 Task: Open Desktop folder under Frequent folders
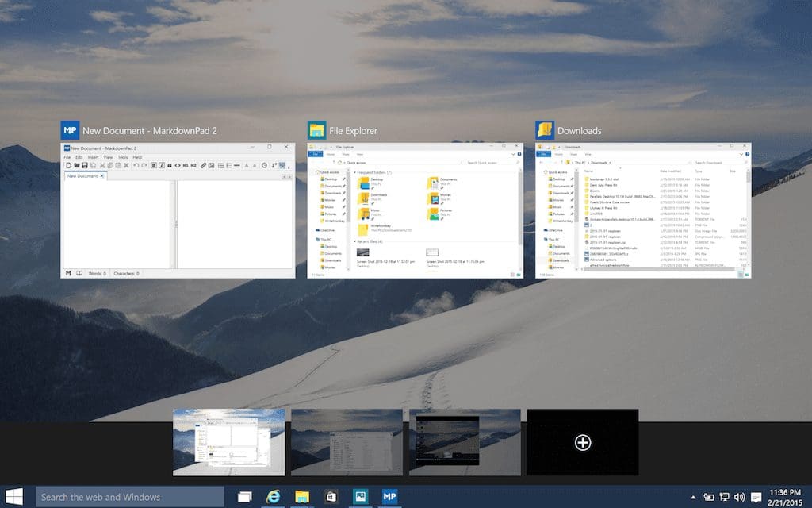[371, 183]
